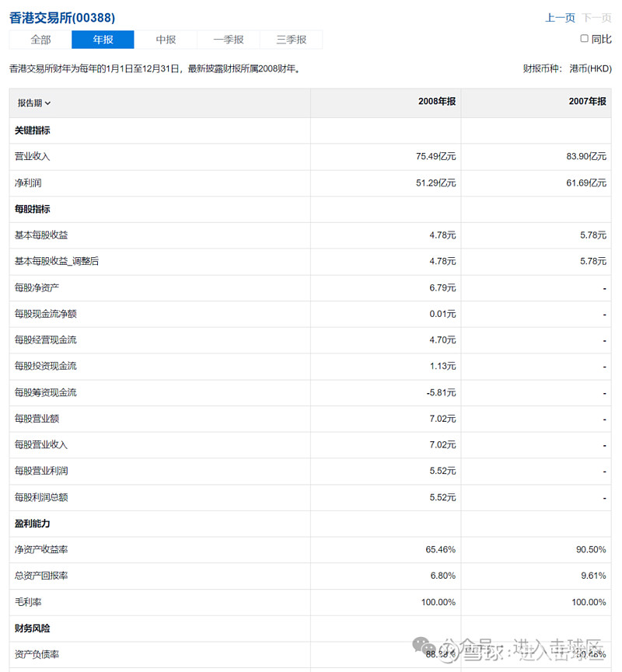Select the 每股净资产 row label
Viewport: 622px width, 672px height.
click(x=37, y=287)
